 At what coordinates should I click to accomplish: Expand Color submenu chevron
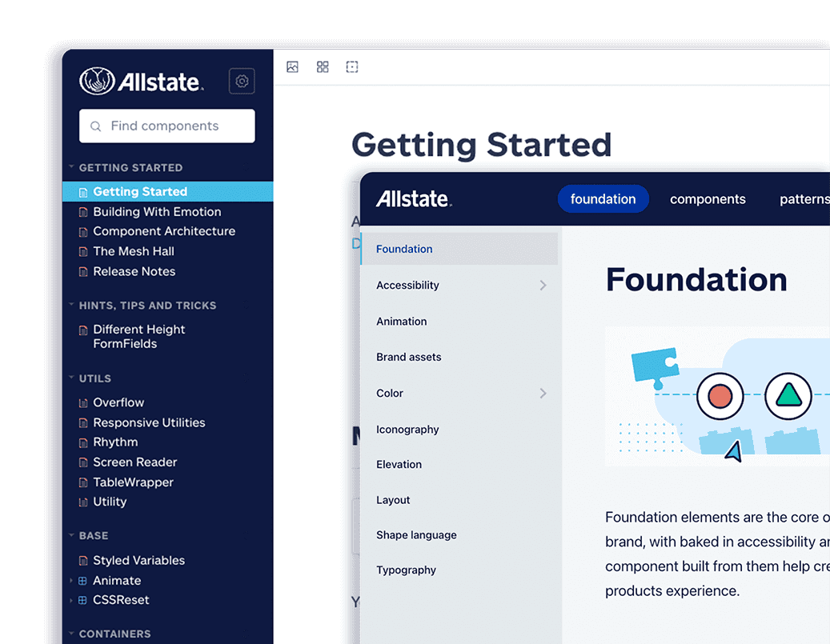coord(543,393)
